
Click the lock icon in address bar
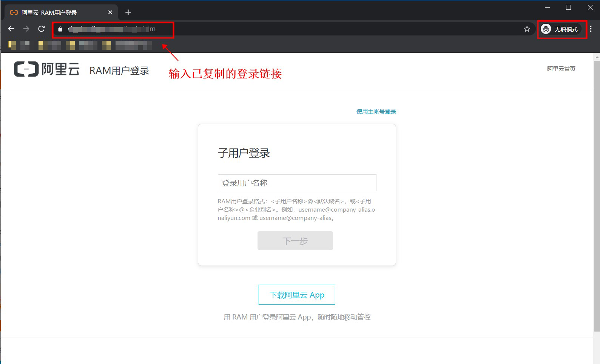pyautogui.click(x=60, y=29)
